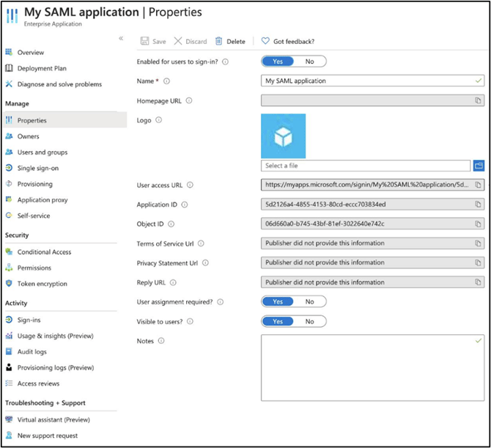Copy the Terms of Service Url
The image size is (491, 448).
pos(478,243)
